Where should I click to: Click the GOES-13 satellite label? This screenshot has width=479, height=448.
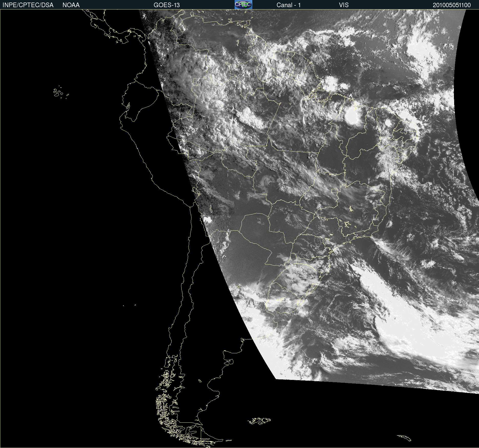[x=166, y=5]
